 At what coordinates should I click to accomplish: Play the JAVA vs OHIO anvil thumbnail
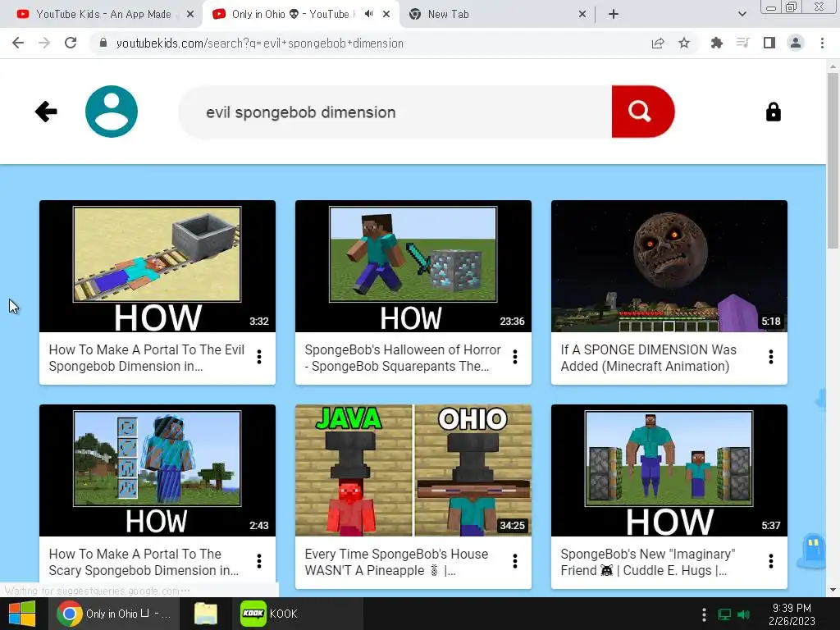coord(413,470)
